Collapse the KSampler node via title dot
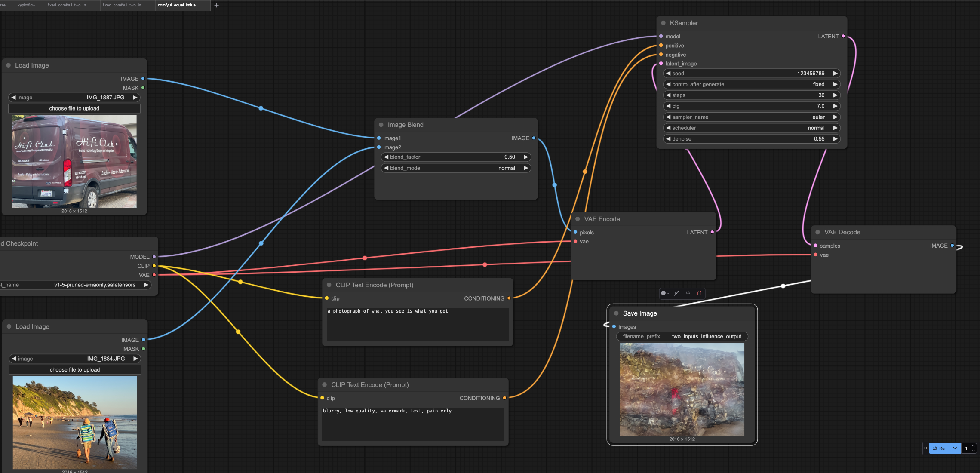The height and width of the screenshot is (473, 980). (x=663, y=23)
